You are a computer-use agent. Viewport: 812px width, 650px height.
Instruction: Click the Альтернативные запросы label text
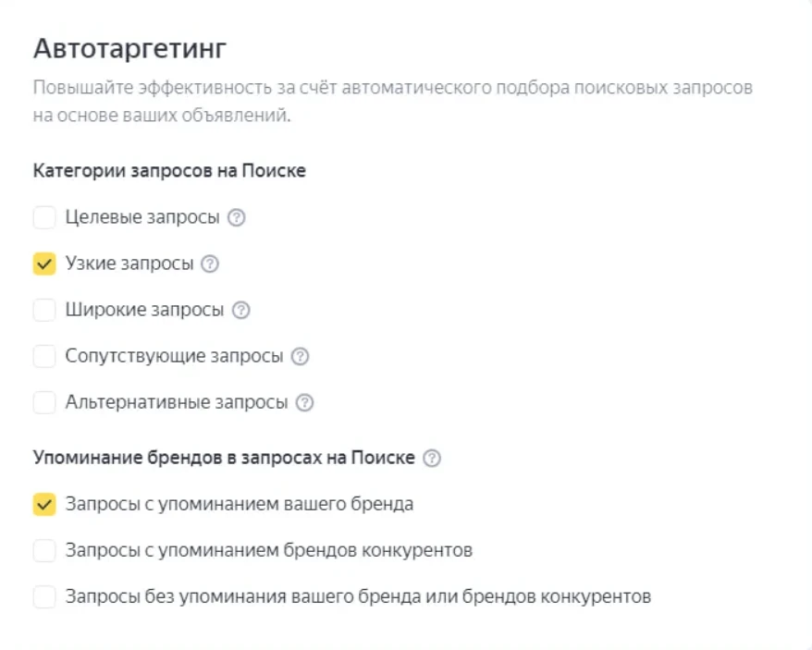(x=176, y=402)
